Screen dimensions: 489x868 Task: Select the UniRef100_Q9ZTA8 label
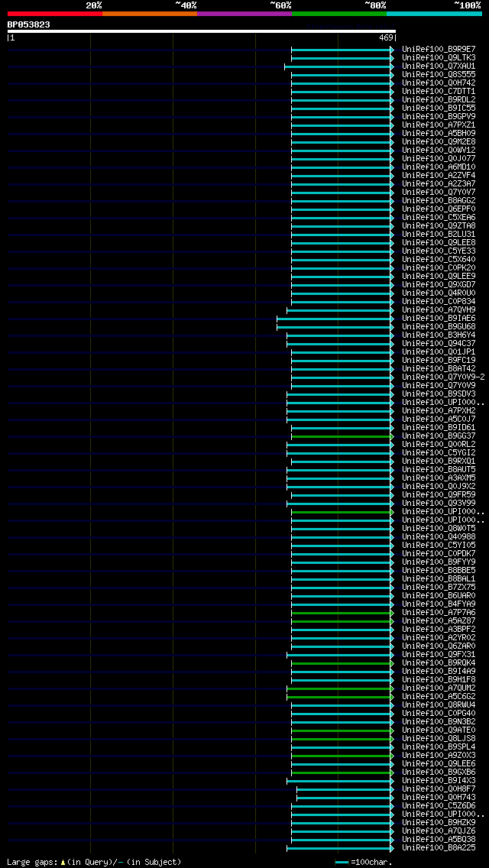(439, 226)
